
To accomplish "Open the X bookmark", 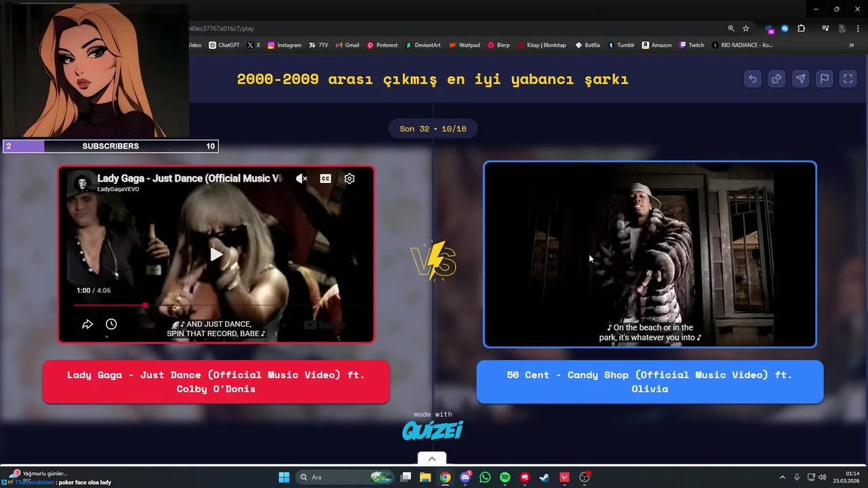I will point(254,45).
